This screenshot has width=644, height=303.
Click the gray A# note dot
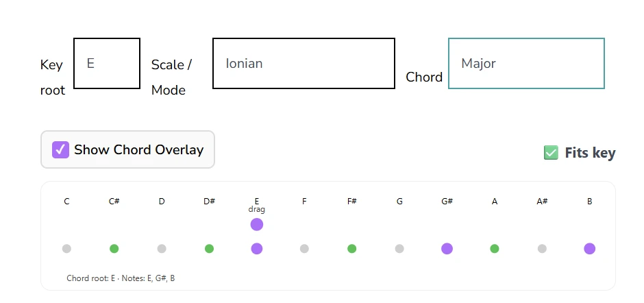(542, 249)
